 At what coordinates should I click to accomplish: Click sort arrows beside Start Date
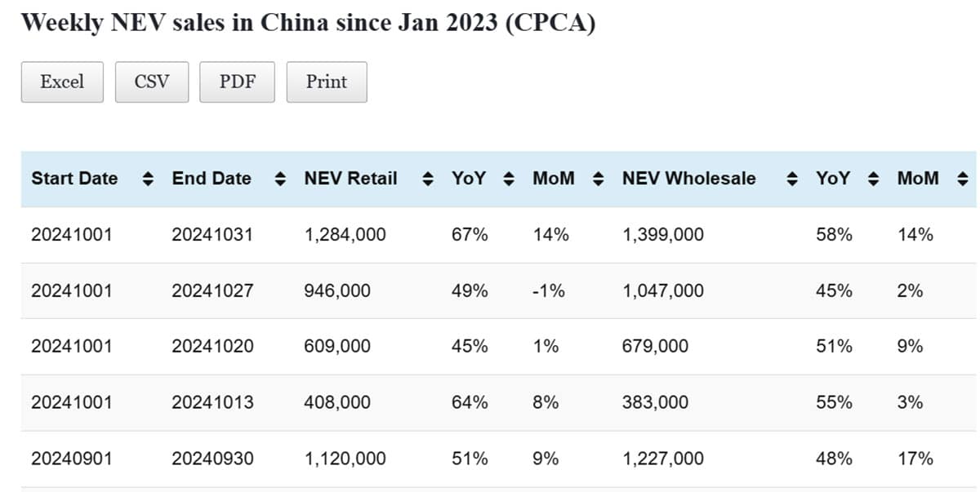pyautogui.click(x=148, y=179)
